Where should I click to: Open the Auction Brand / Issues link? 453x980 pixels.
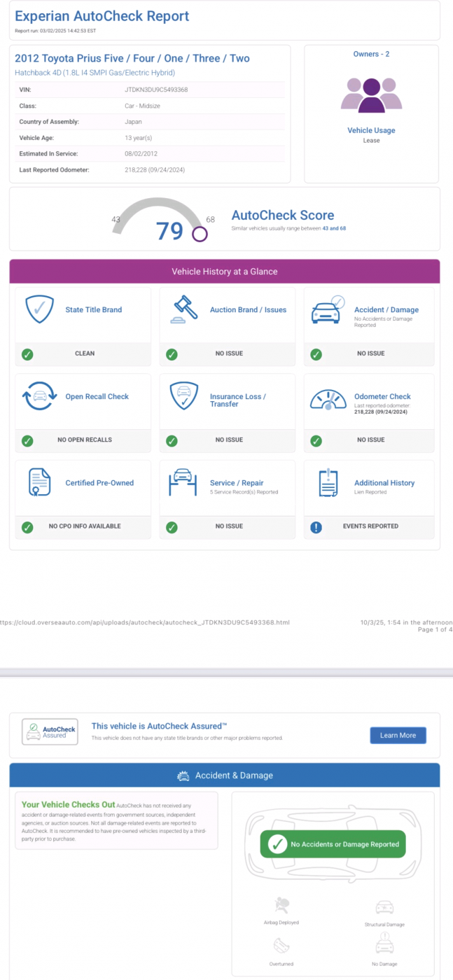pos(248,310)
